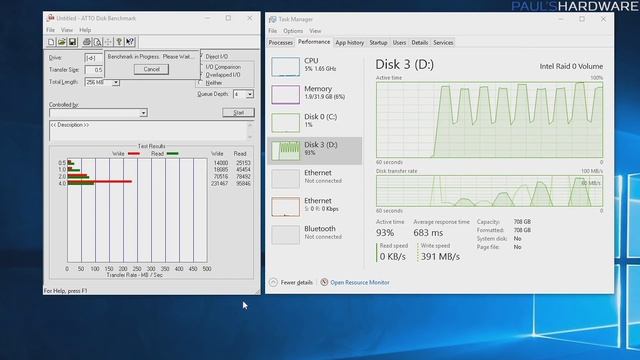The image size is (640, 360).
Task: Click the Drive selection field
Action: pyautogui.click(x=94, y=58)
